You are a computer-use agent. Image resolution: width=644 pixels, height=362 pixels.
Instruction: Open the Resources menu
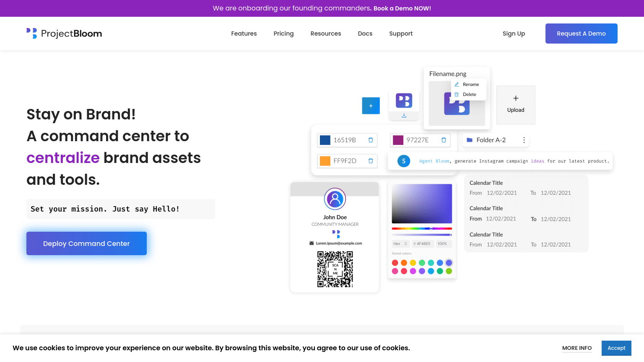coord(325,34)
